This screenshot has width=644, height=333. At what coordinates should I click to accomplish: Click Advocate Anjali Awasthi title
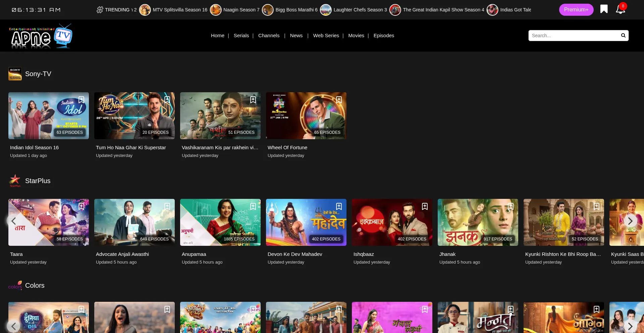(x=122, y=254)
